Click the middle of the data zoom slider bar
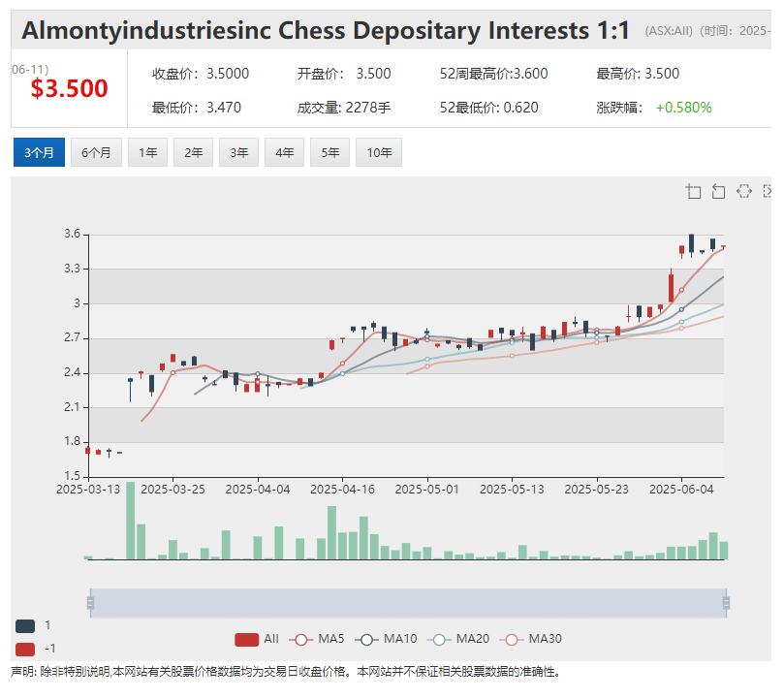The width and height of the screenshot is (784, 699). tap(408, 603)
